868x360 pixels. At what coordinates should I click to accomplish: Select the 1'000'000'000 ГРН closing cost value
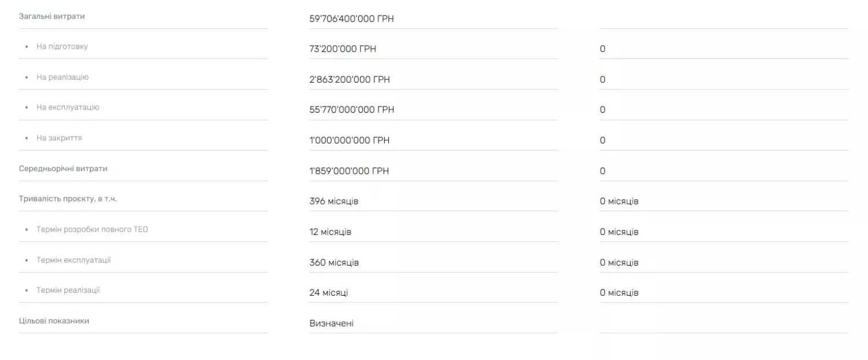350,141
